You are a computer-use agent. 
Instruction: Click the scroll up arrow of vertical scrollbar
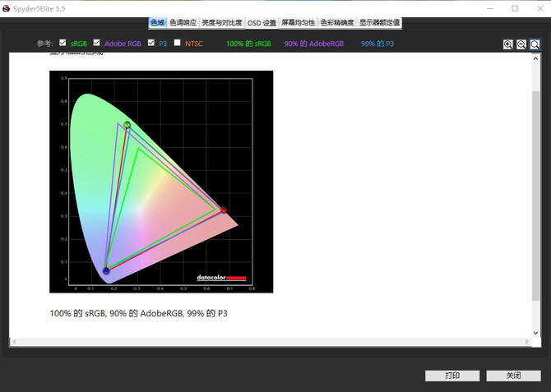click(x=536, y=58)
